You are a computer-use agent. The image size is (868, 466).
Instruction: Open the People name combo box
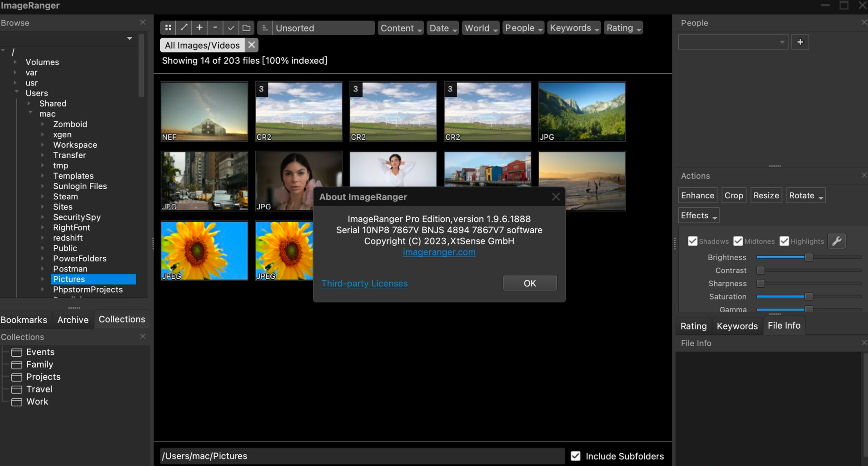coord(733,42)
